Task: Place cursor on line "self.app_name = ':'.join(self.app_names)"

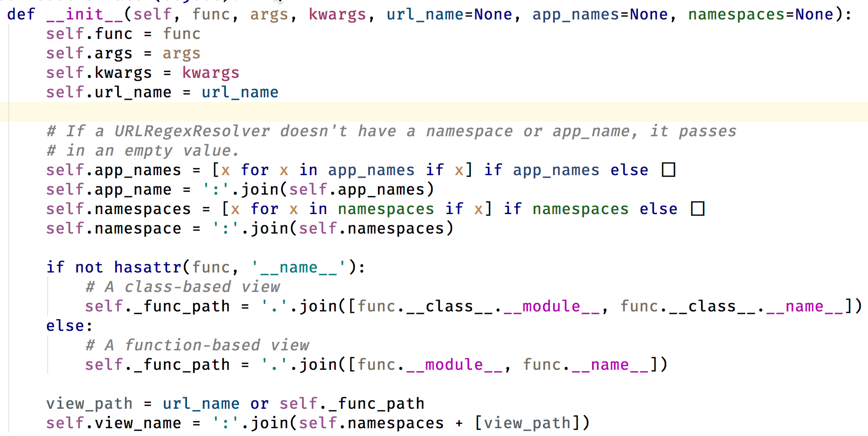Action: [x=240, y=189]
